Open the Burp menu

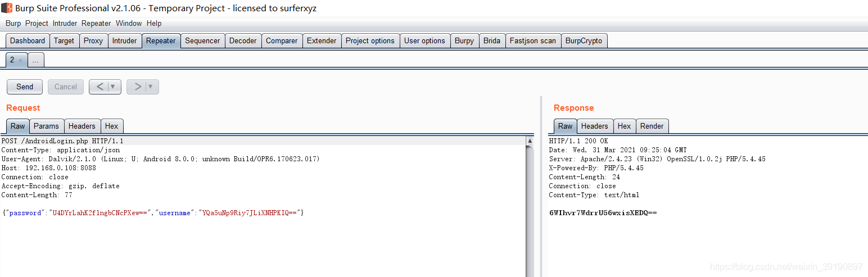tap(13, 23)
